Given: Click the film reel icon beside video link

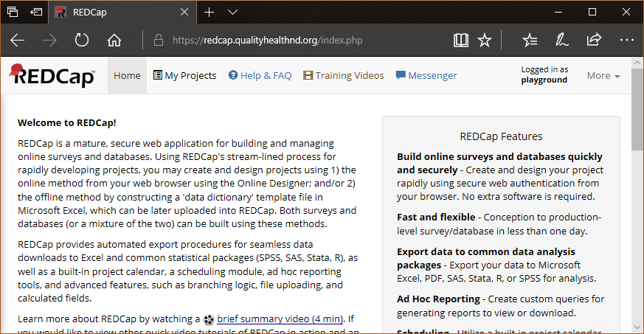Looking at the screenshot, I should click(209, 319).
